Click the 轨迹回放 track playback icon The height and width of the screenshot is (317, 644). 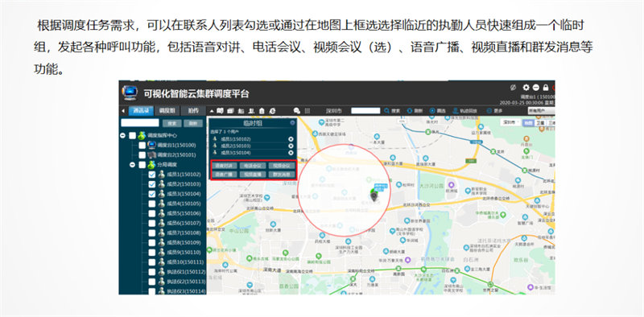(x=455, y=111)
